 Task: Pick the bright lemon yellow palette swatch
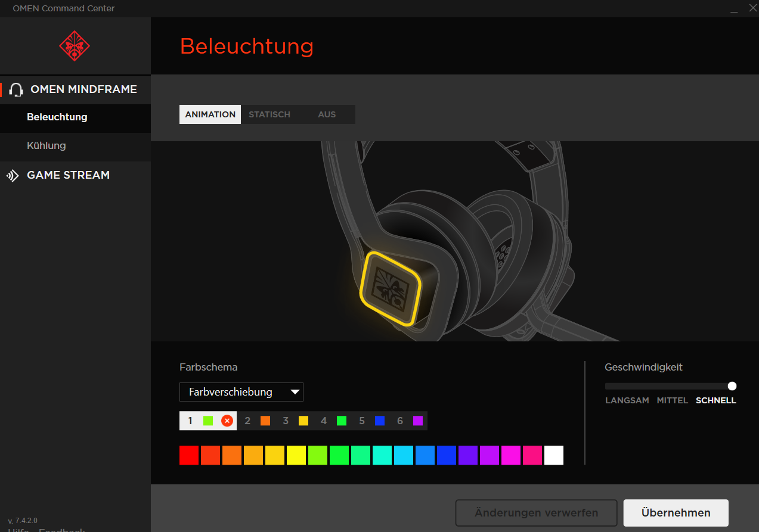[x=296, y=455]
